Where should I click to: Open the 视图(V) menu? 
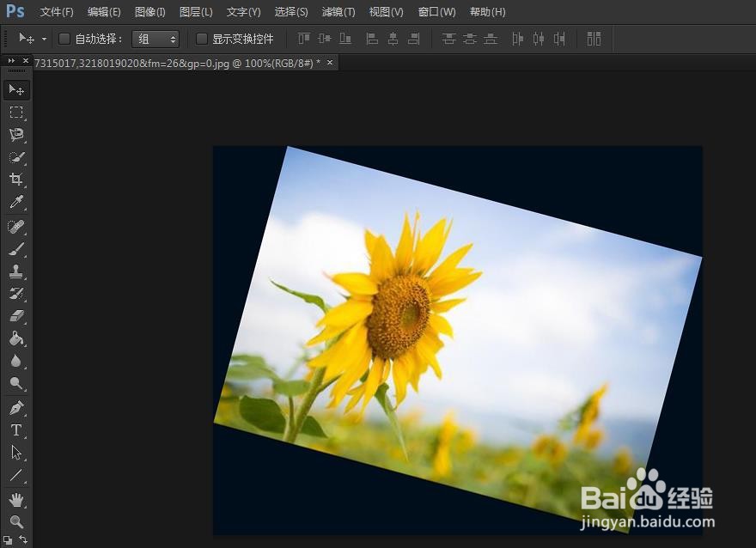(386, 12)
